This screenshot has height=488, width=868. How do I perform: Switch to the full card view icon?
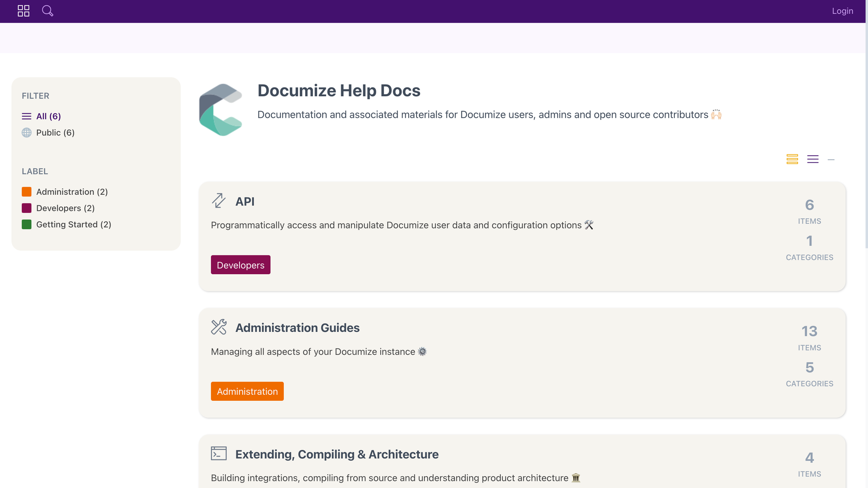click(792, 159)
